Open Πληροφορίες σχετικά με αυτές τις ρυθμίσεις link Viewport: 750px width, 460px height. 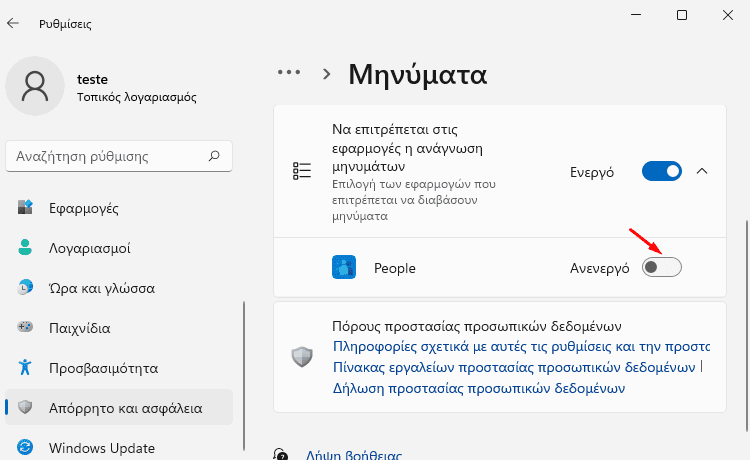521,346
